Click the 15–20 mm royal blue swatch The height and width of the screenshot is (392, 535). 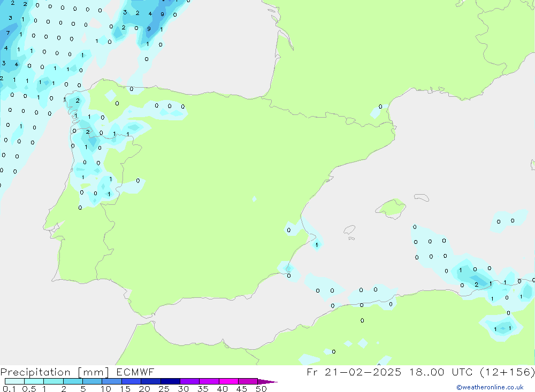tap(132, 381)
